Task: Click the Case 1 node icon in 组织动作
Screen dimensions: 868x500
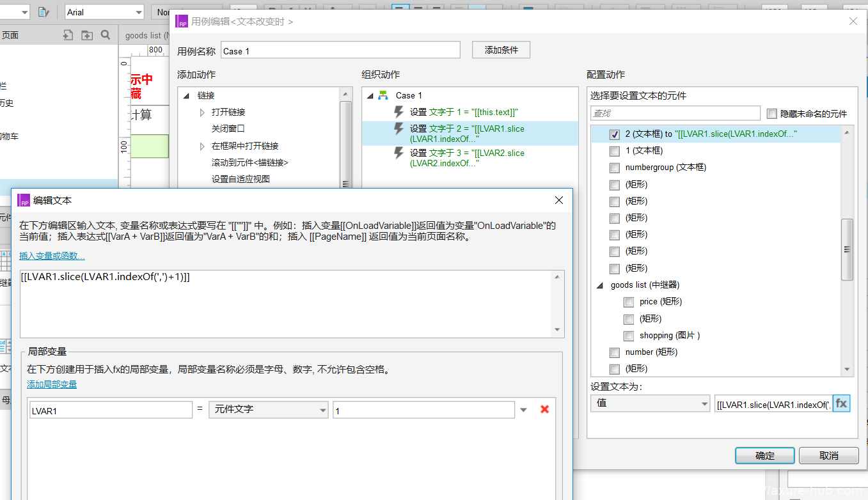Action: [383, 95]
